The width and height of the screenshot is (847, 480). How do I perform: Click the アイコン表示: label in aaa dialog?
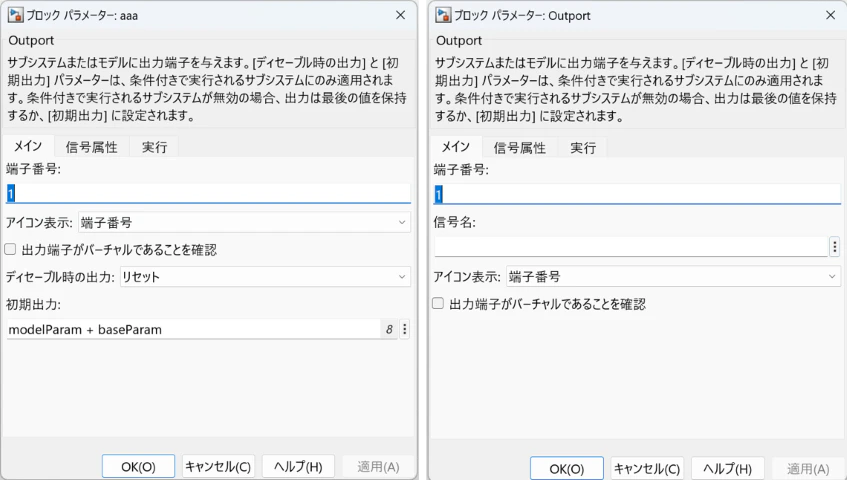pyautogui.click(x=39, y=223)
